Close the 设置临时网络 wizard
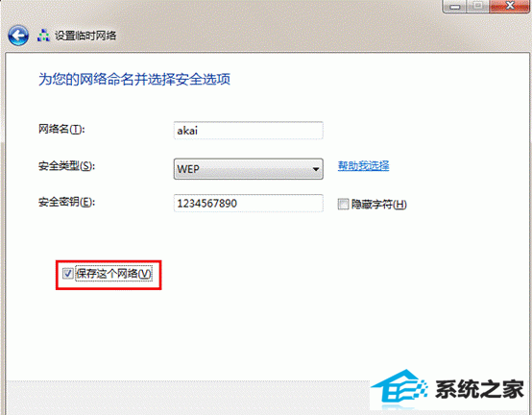532x415 pixels. pyautogui.click(x=509, y=6)
